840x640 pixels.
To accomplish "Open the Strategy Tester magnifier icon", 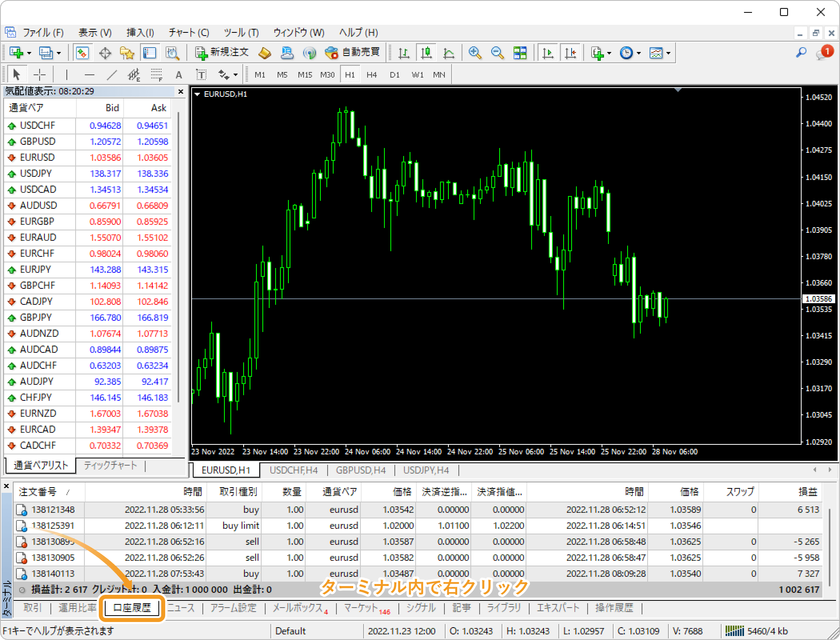I will point(172,53).
